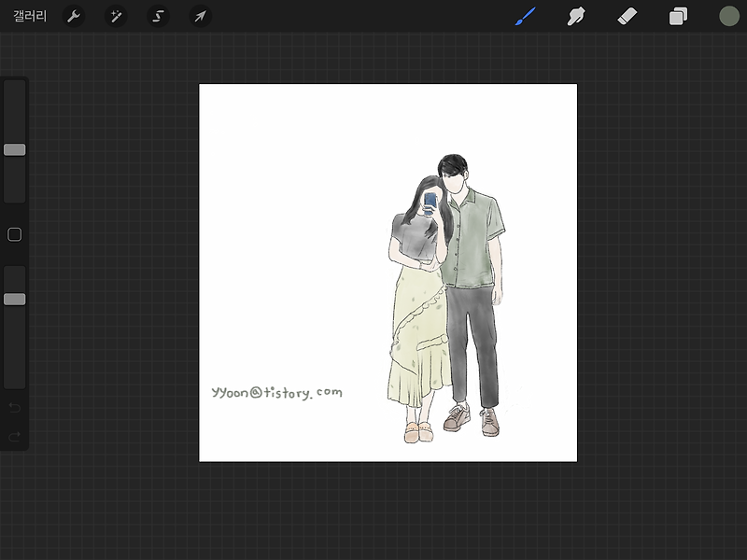Open the 갤러리 (Gallery) view
This screenshot has height=560, width=747.
(30, 16)
